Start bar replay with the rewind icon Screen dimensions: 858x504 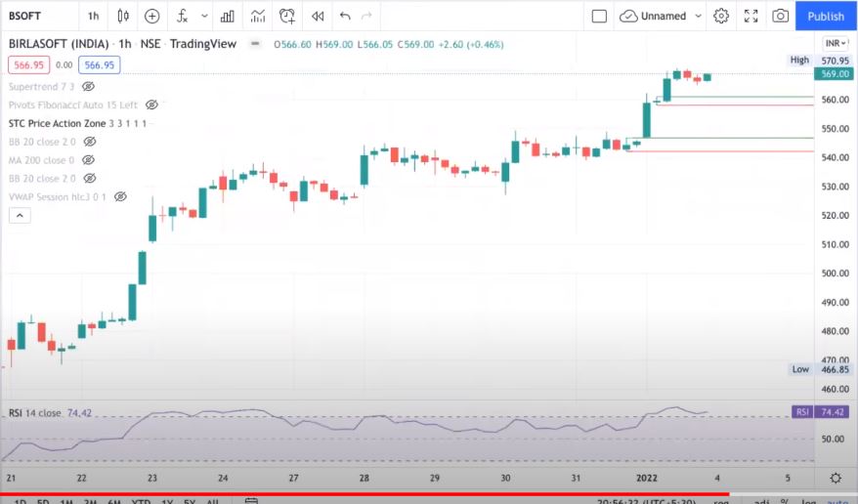click(x=317, y=16)
